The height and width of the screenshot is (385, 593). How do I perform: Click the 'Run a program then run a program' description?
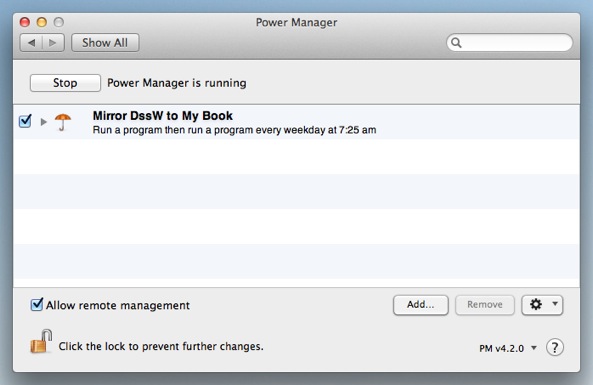pos(234,130)
